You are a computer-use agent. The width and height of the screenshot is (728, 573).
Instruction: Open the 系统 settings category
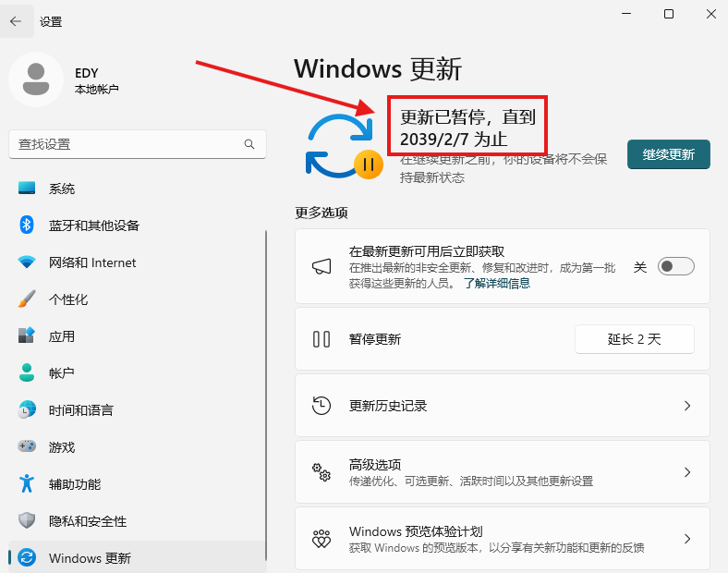tap(138, 189)
